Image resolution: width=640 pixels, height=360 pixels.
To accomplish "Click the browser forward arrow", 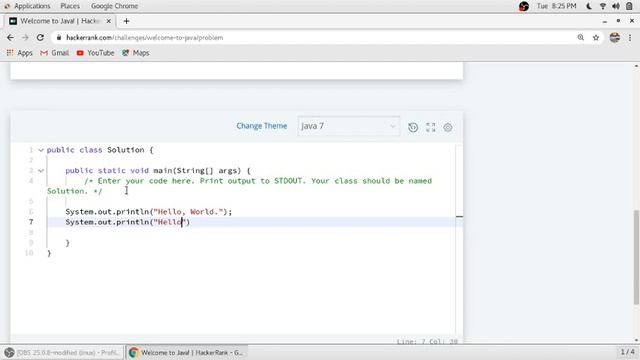I will tap(25, 38).
